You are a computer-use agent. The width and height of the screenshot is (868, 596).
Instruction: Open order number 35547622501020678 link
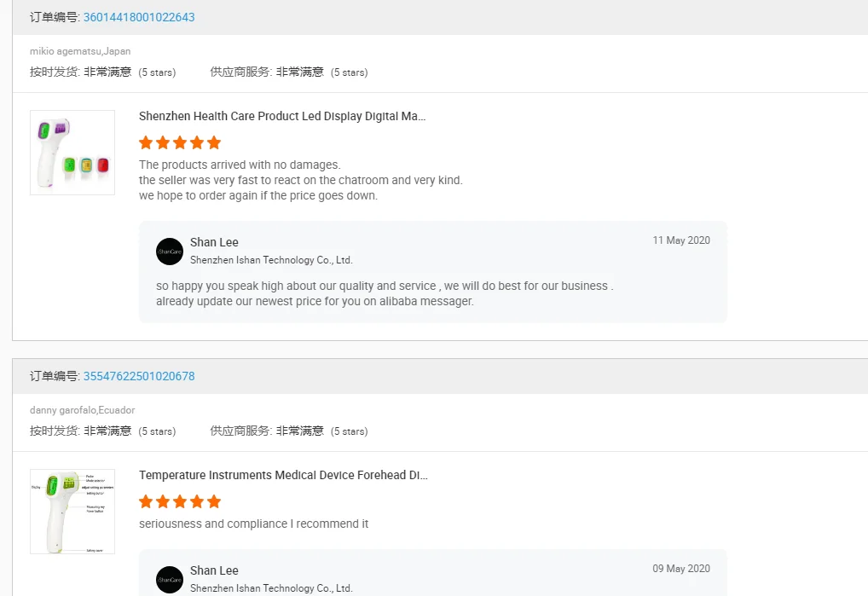pos(139,376)
